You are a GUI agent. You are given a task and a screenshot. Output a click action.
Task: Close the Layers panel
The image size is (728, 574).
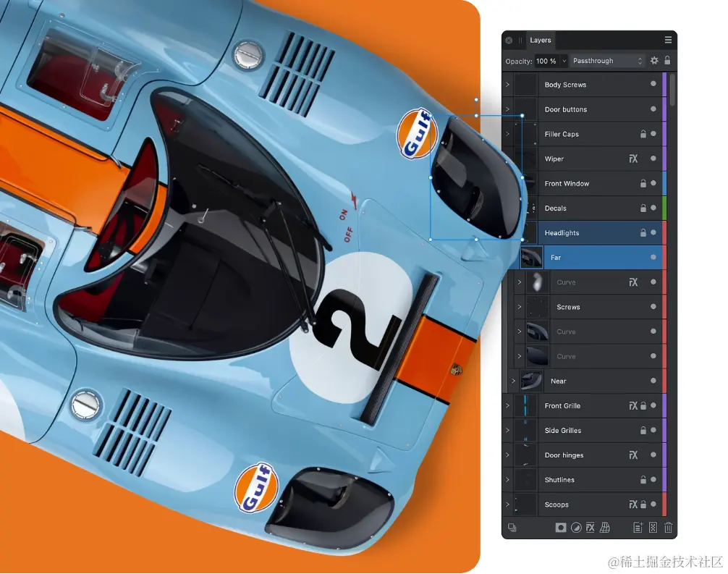click(509, 41)
